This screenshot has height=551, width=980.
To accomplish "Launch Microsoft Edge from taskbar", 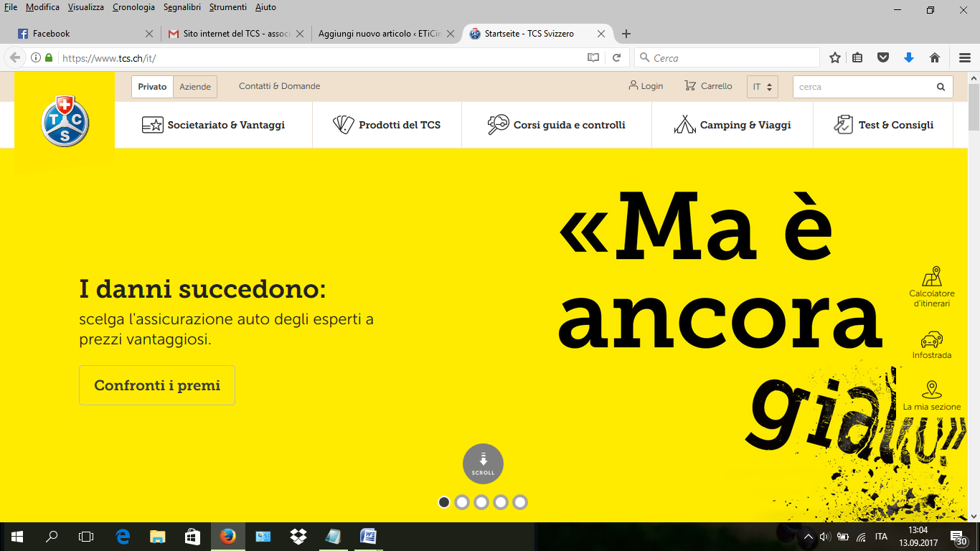I will point(123,536).
